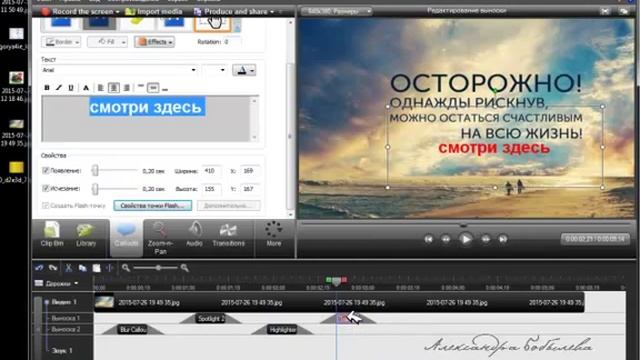
Task: Align callout text left
Action: [x=100, y=88]
